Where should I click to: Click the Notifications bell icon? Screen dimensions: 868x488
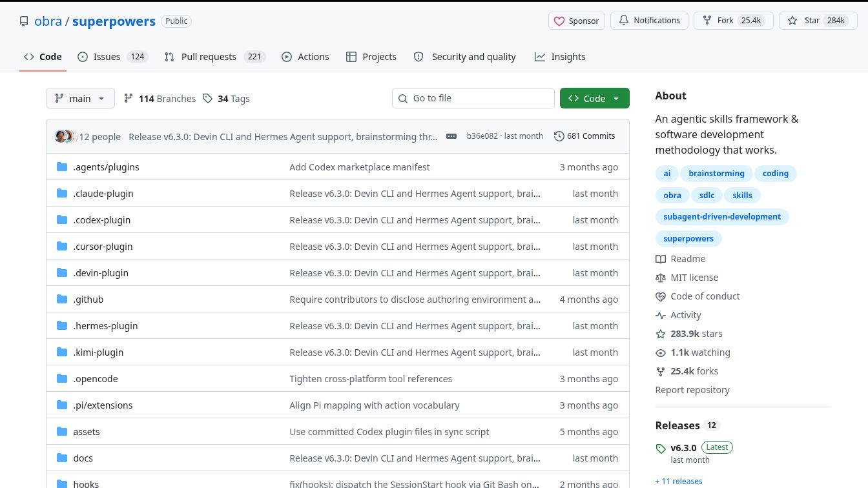pos(624,21)
